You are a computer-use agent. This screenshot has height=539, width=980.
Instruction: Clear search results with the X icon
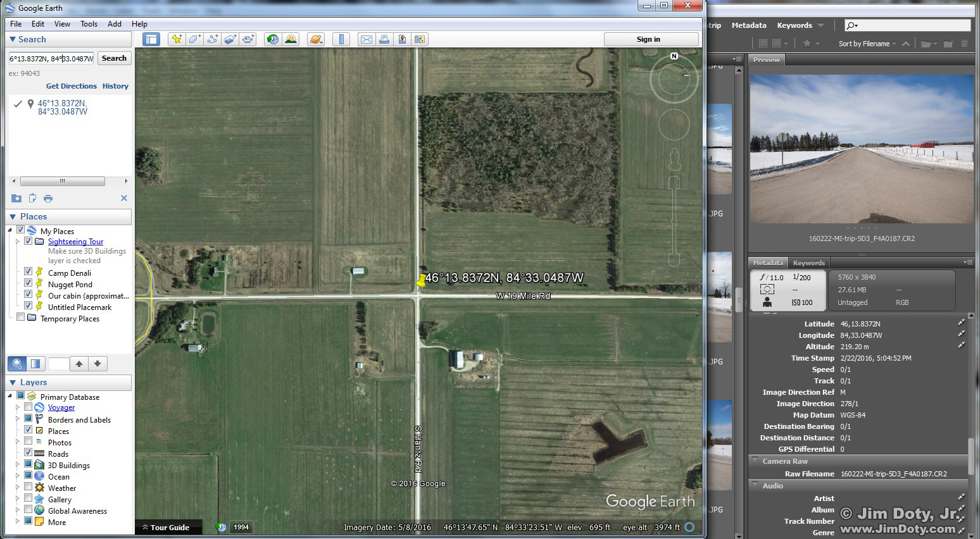pyautogui.click(x=124, y=198)
